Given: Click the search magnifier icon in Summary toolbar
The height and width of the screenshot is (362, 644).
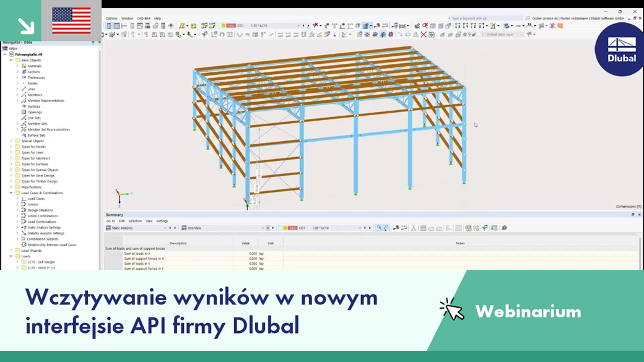Looking at the screenshot, I should point(503,228).
